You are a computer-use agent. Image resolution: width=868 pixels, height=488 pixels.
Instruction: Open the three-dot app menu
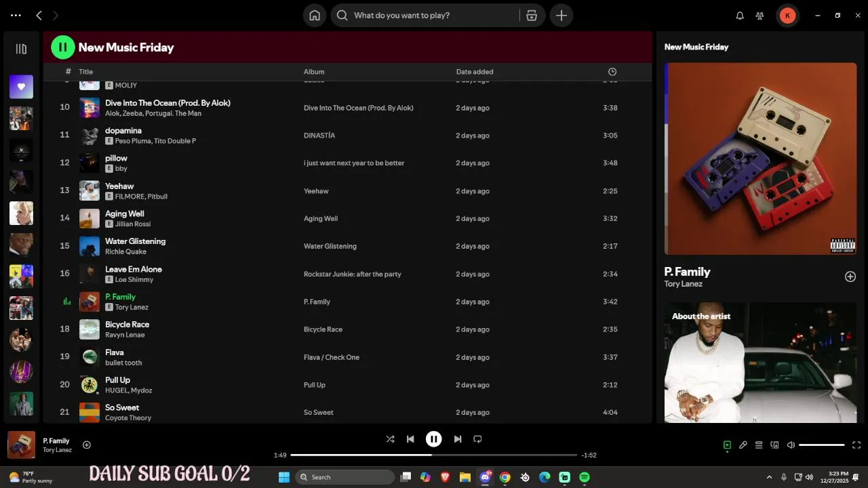click(x=16, y=15)
